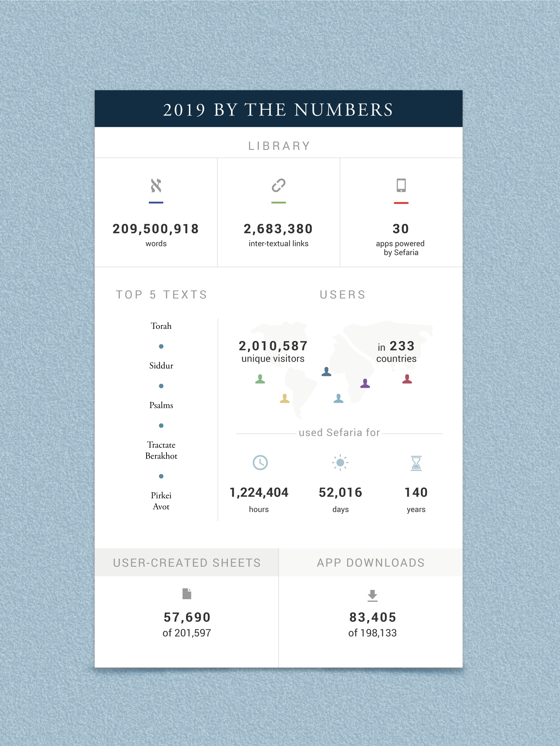The image size is (560, 746).
Task: Click the purple person map marker
Action: point(365,383)
